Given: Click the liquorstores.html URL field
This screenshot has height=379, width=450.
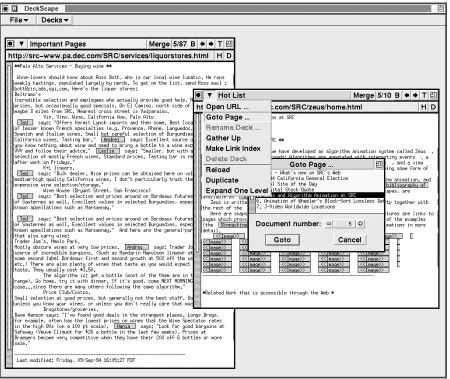Looking at the screenshot, I should pyautogui.click(x=110, y=56).
